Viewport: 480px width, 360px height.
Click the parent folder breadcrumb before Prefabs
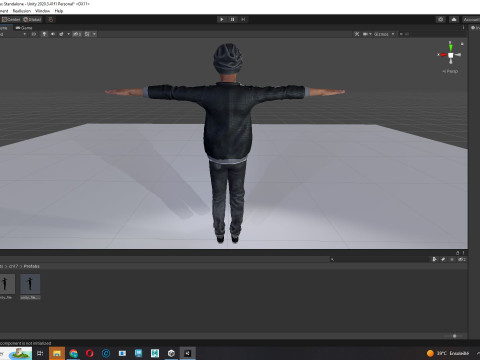(13, 266)
